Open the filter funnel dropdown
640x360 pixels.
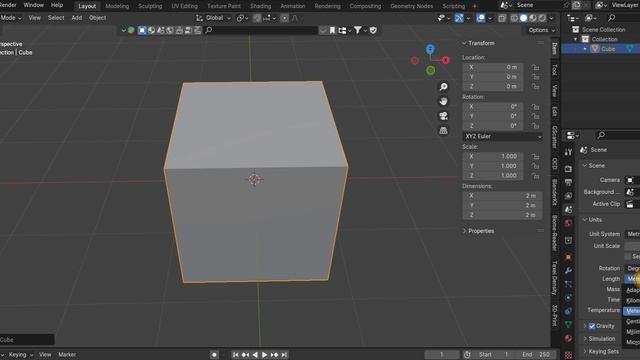click(360, 30)
